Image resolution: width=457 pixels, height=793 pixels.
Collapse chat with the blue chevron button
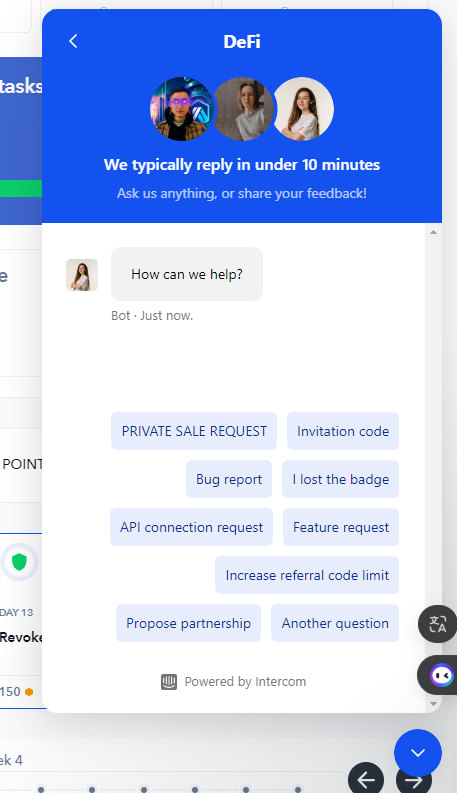pyautogui.click(x=418, y=753)
